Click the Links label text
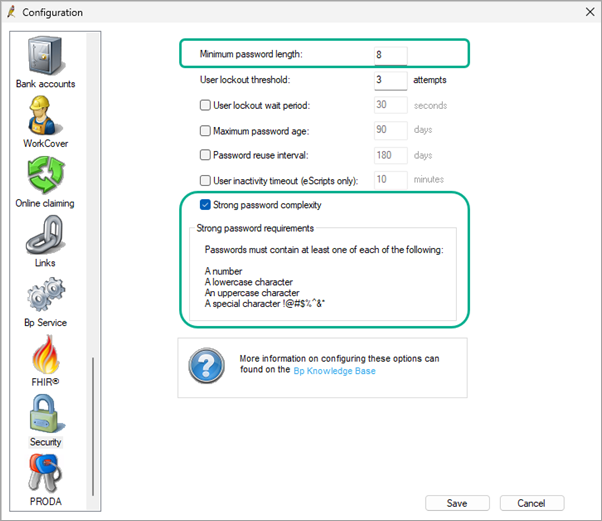The width and height of the screenshot is (602, 521). [45, 263]
